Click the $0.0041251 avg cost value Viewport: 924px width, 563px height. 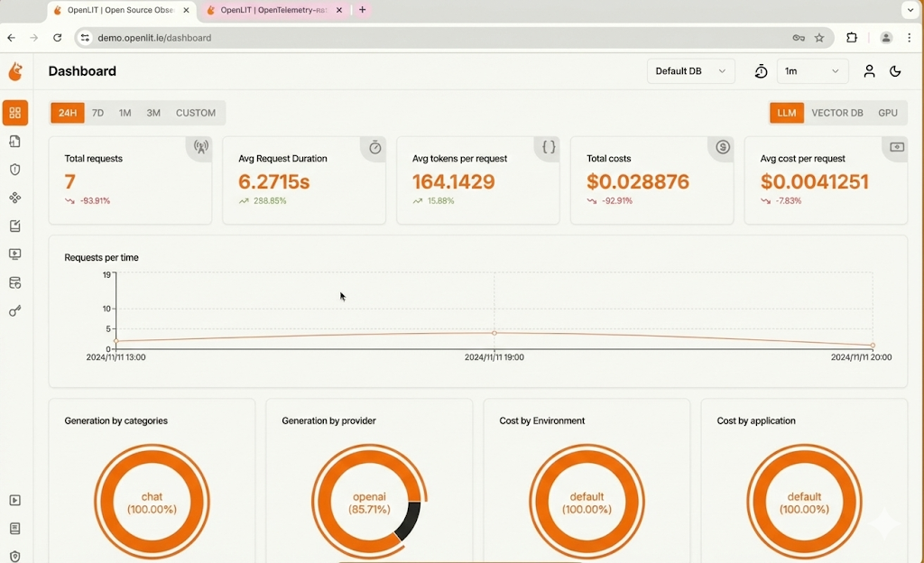pos(815,181)
